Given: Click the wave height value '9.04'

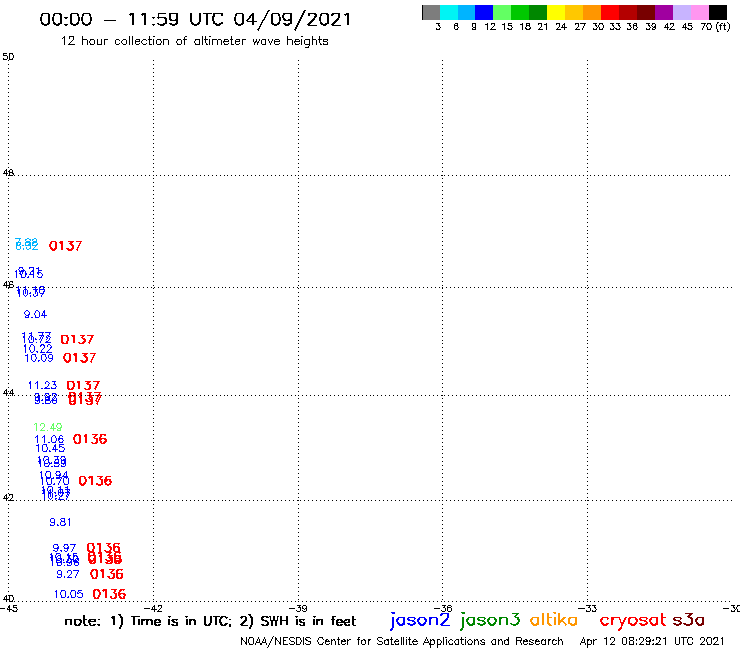Looking at the screenshot, I should click(35, 314).
